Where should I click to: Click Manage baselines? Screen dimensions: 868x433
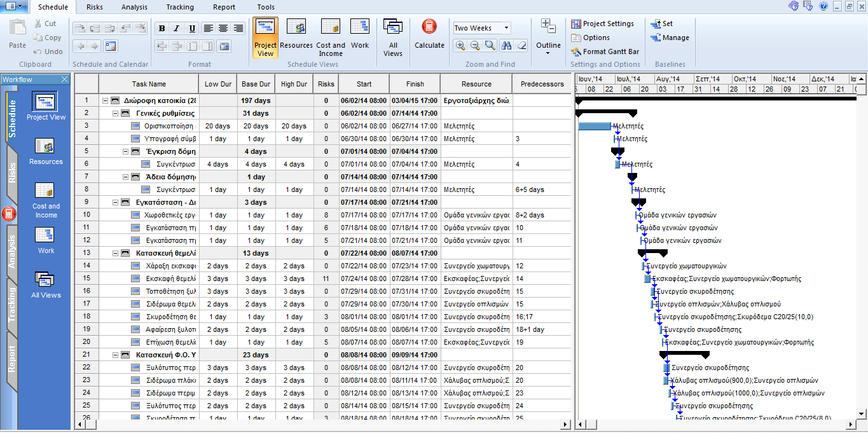pos(670,38)
